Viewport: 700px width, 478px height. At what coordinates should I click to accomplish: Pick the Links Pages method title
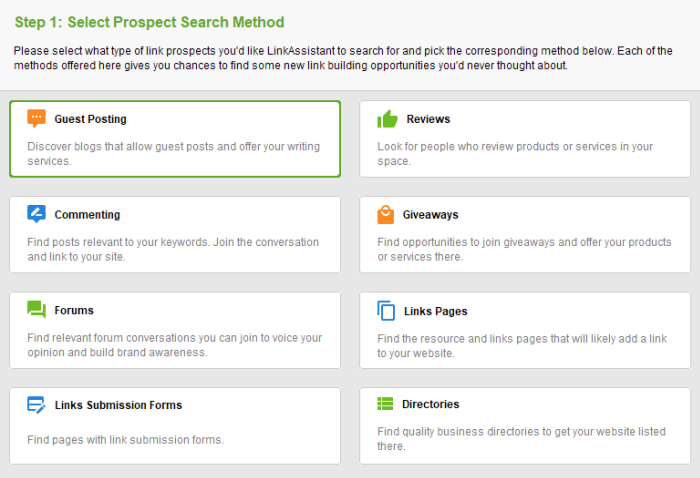[436, 311]
